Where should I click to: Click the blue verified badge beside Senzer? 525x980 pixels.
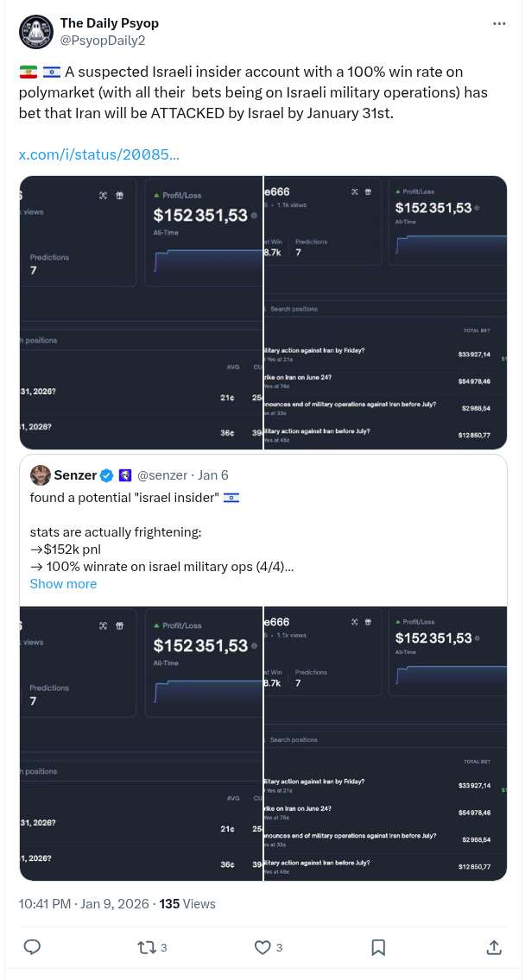coord(107,475)
